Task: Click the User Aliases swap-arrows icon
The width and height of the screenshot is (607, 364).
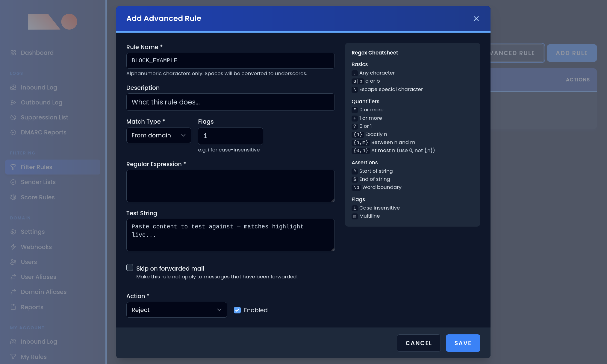Action: click(x=13, y=277)
